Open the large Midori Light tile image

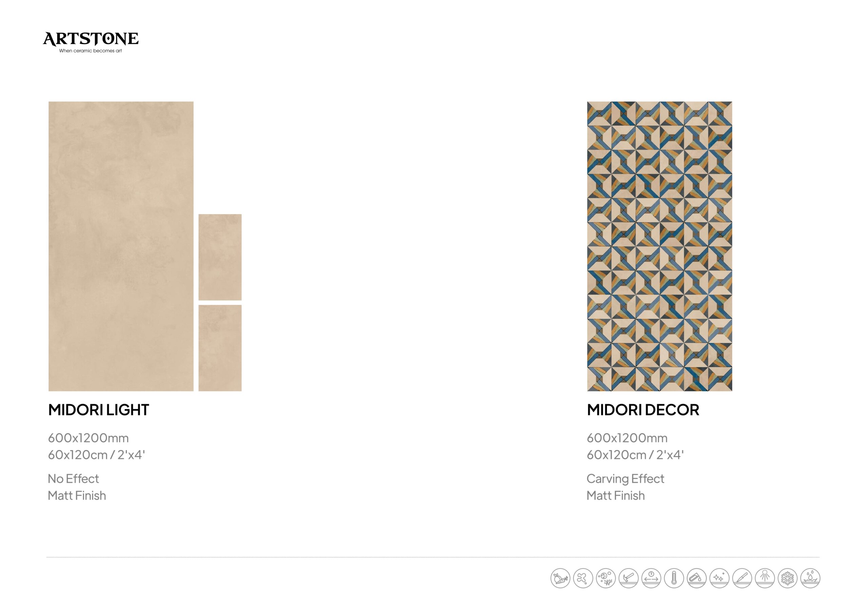[121, 246]
